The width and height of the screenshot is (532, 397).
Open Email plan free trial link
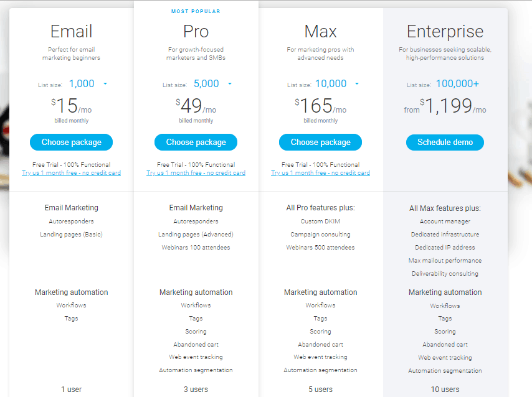click(x=71, y=173)
